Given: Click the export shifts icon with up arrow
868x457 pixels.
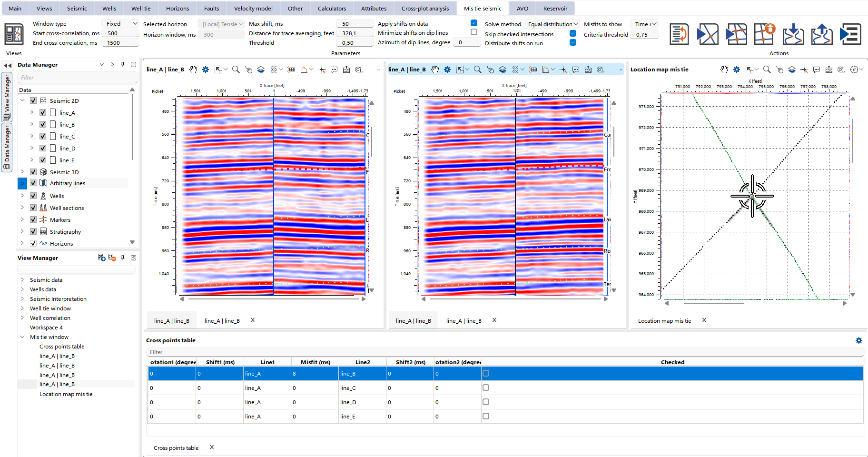Looking at the screenshot, I should click(821, 34).
